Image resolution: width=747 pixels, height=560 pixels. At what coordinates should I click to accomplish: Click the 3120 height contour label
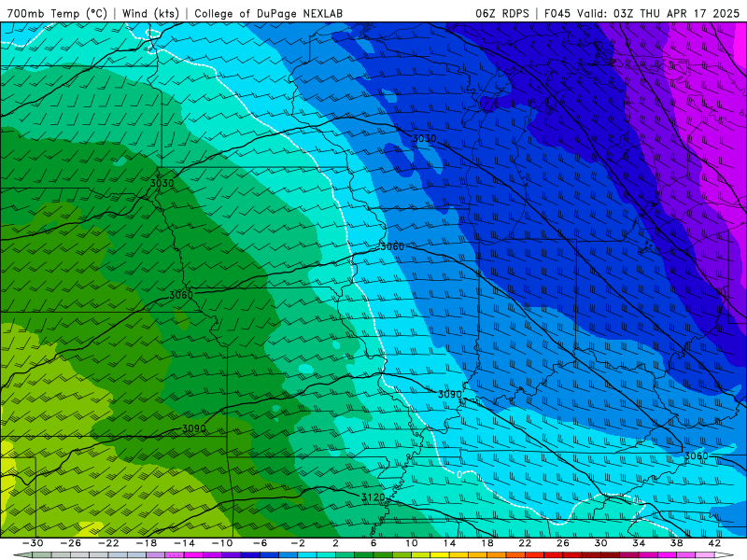tap(373, 497)
